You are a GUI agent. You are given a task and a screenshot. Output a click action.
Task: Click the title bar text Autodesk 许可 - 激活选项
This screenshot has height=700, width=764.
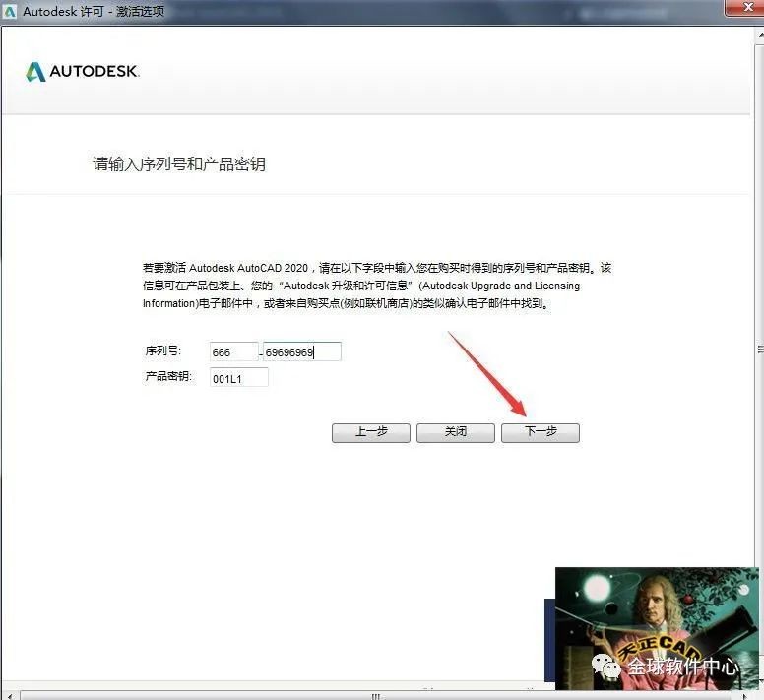[94, 11]
